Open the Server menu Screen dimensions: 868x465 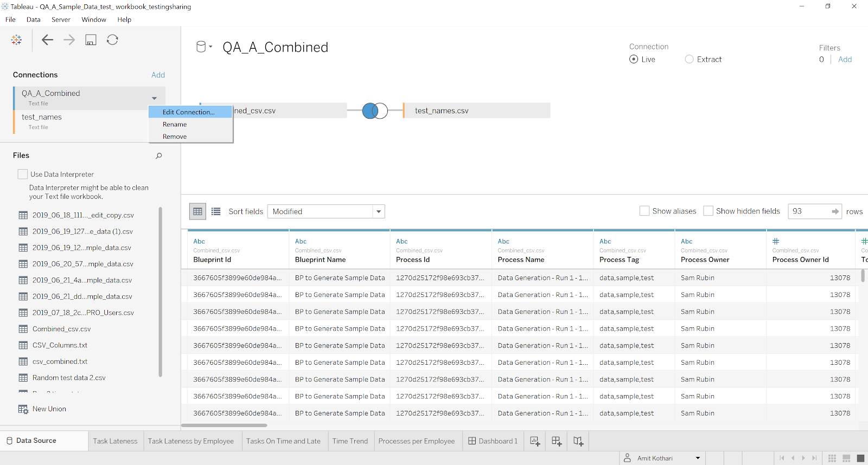(x=61, y=20)
